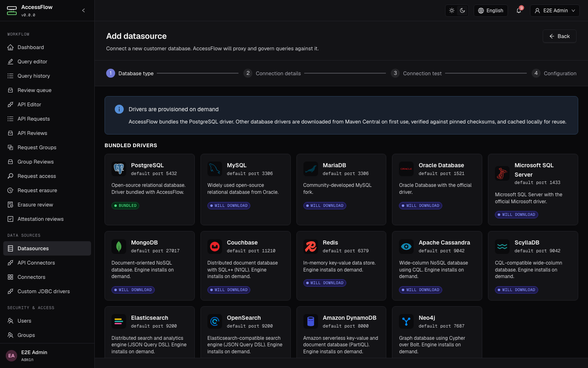Click the Groups icon in sidebar
The height and width of the screenshot is (368, 588).
11,335
